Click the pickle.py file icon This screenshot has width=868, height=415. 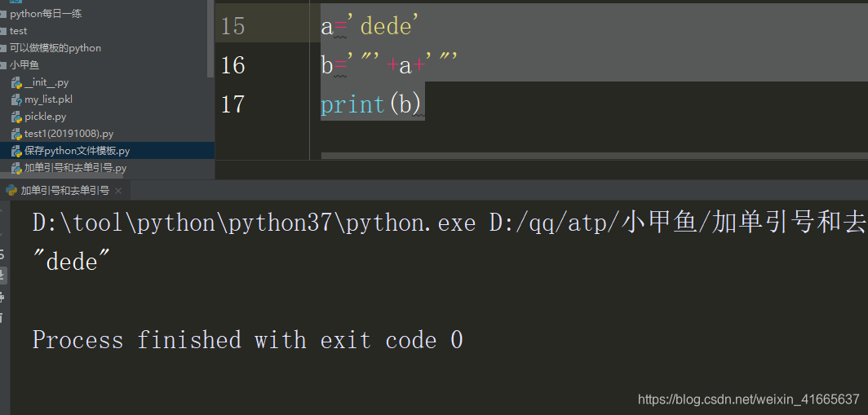(x=16, y=117)
